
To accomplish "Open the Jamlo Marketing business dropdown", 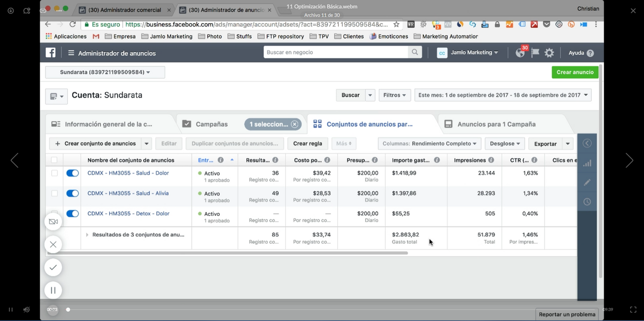I will 468,53.
